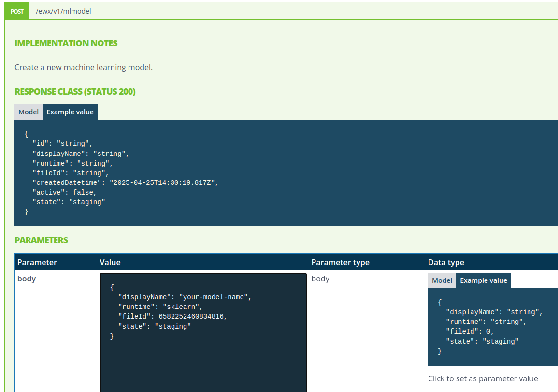Click the green POST method badge
558x392 pixels.
(17, 11)
